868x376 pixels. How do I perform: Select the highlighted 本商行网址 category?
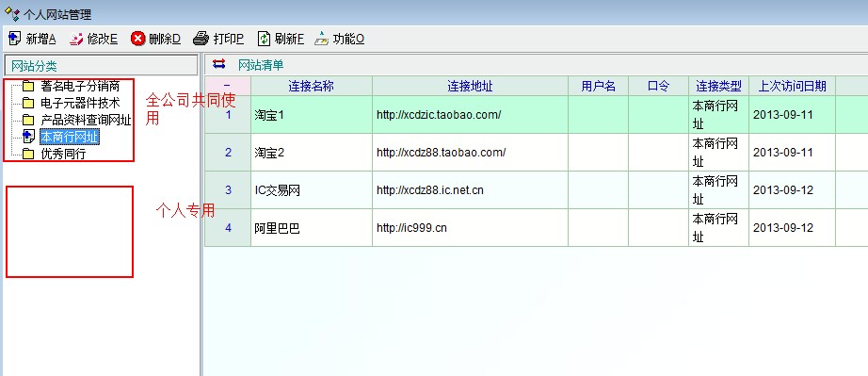pos(70,137)
